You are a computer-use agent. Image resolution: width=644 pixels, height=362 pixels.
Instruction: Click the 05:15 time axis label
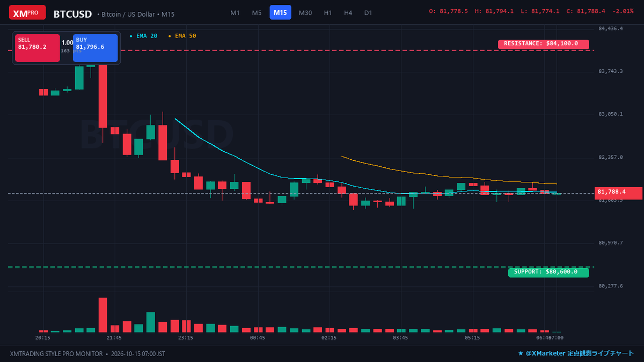(472, 338)
